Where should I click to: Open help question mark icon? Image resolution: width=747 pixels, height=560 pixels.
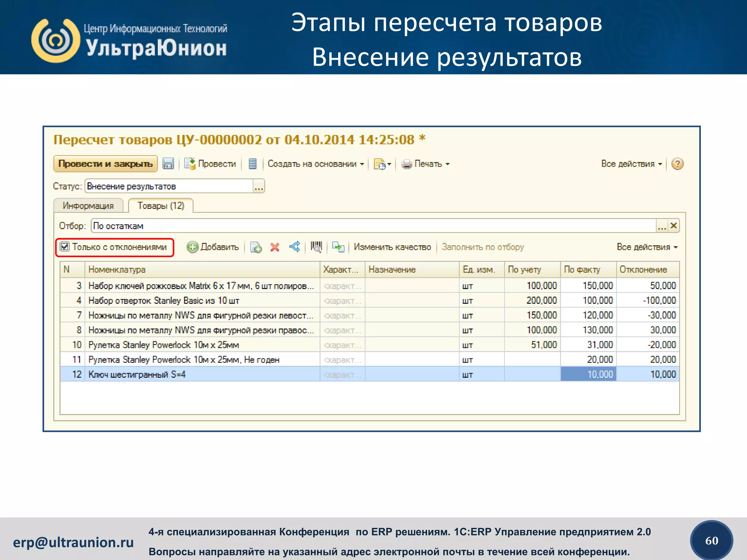(x=677, y=164)
